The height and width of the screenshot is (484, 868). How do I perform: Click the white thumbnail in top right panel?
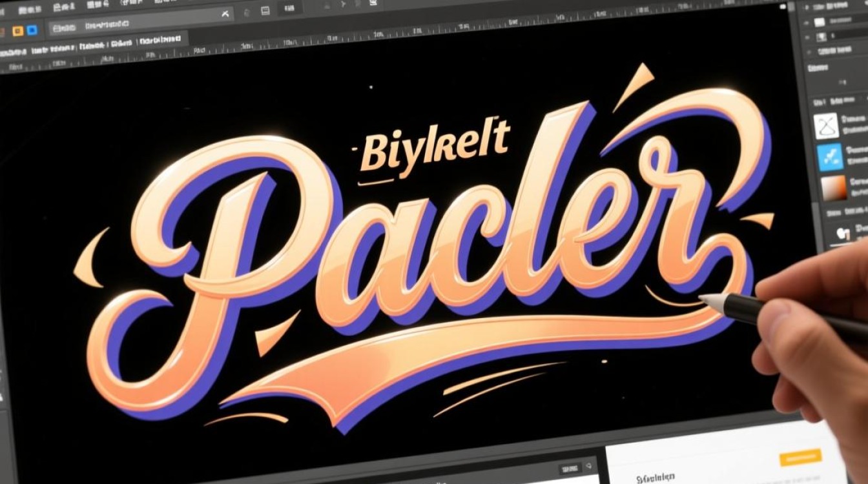[x=819, y=23]
